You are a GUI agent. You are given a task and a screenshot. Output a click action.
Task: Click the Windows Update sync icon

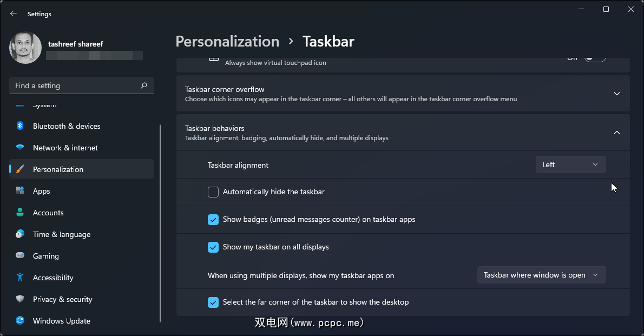tap(20, 321)
